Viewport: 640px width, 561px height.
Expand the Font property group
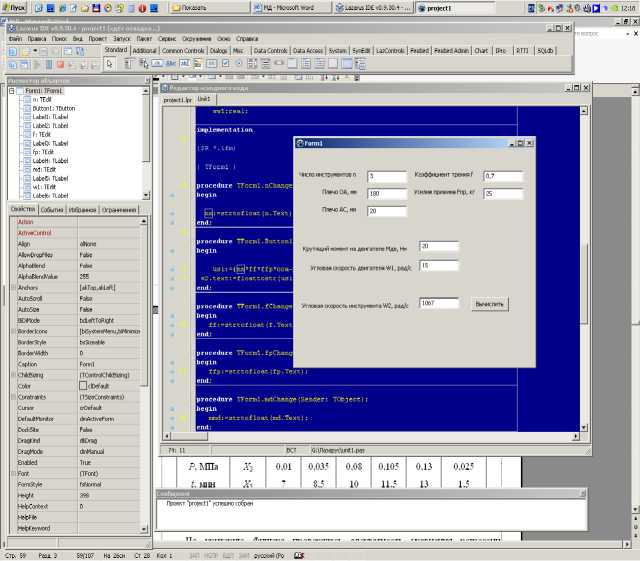11,473
